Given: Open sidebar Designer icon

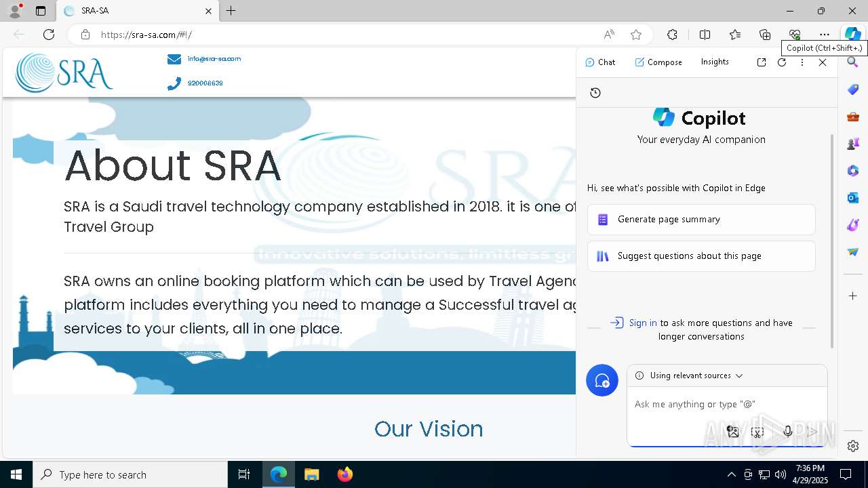Looking at the screenshot, I should coord(853,225).
